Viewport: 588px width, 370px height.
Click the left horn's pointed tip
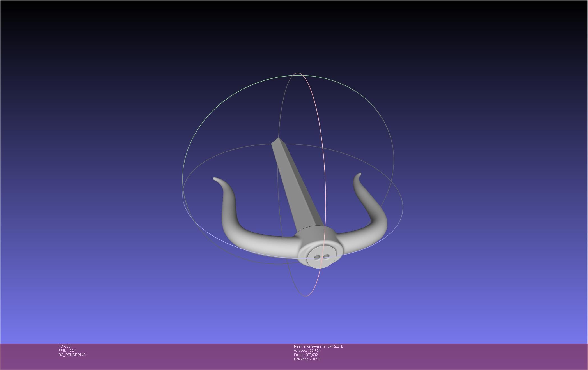tap(215, 179)
